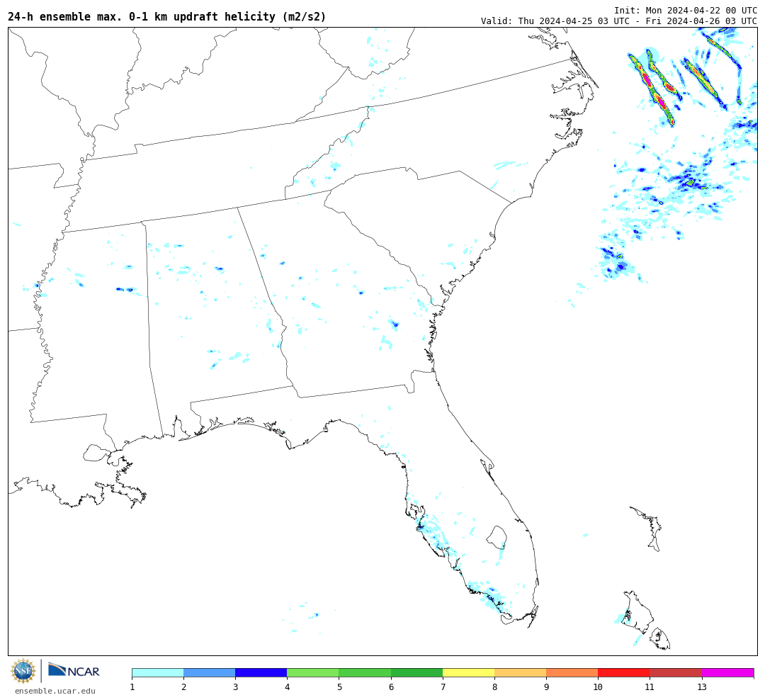Screen dimensions: 765x700
Task: Select the yellow 7-8 colorbar swatch
Action: click(x=469, y=673)
